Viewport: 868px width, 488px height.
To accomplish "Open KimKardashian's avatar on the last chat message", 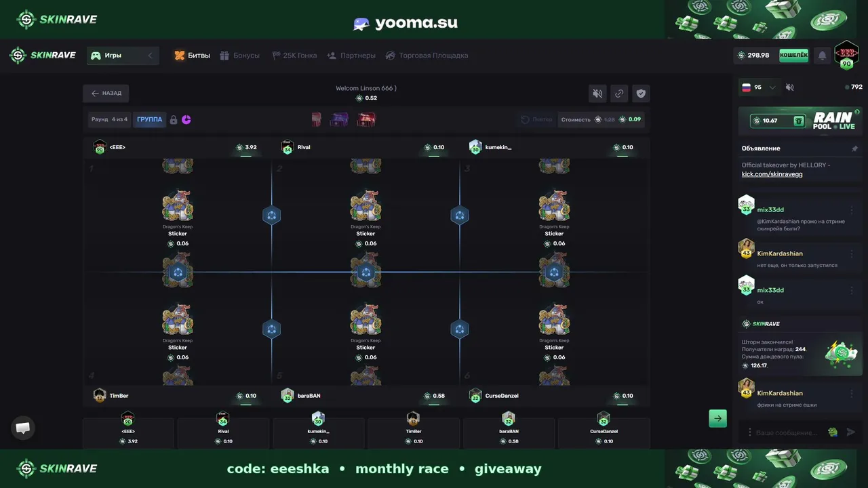I will 747,388.
